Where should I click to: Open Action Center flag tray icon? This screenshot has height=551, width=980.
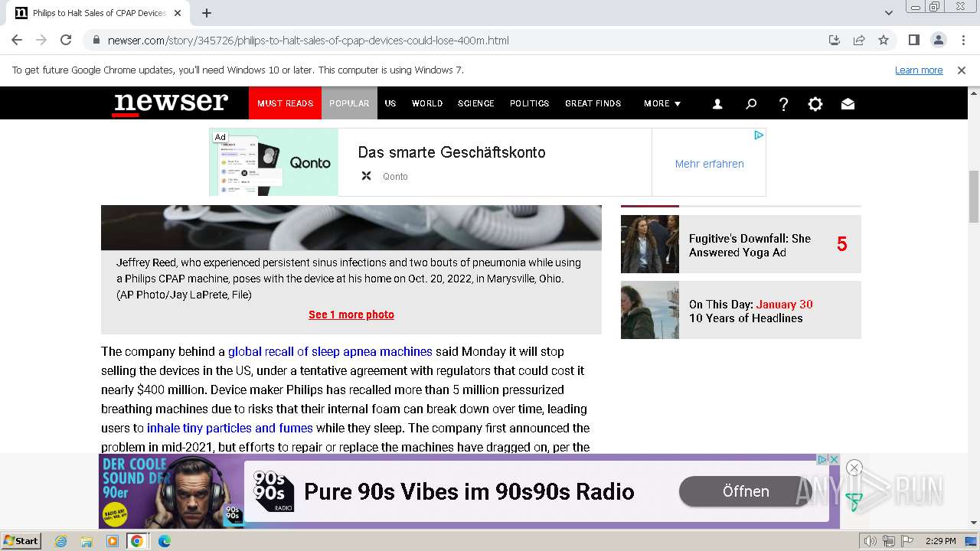[x=906, y=541]
